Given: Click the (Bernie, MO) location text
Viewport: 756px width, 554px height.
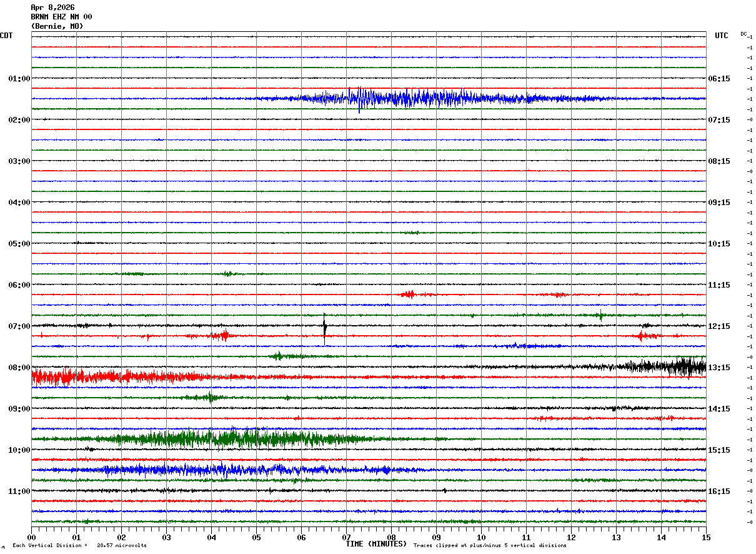Looking at the screenshot, I should (x=57, y=26).
